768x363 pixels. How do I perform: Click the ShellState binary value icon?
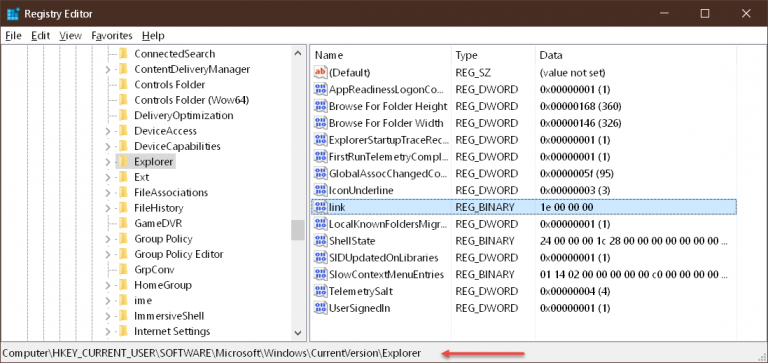321,241
